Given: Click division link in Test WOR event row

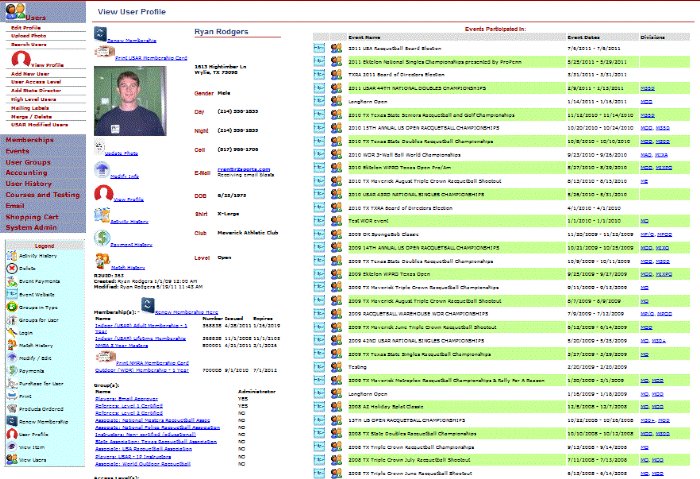Looking at the screenshot, I should click(644, 221).
